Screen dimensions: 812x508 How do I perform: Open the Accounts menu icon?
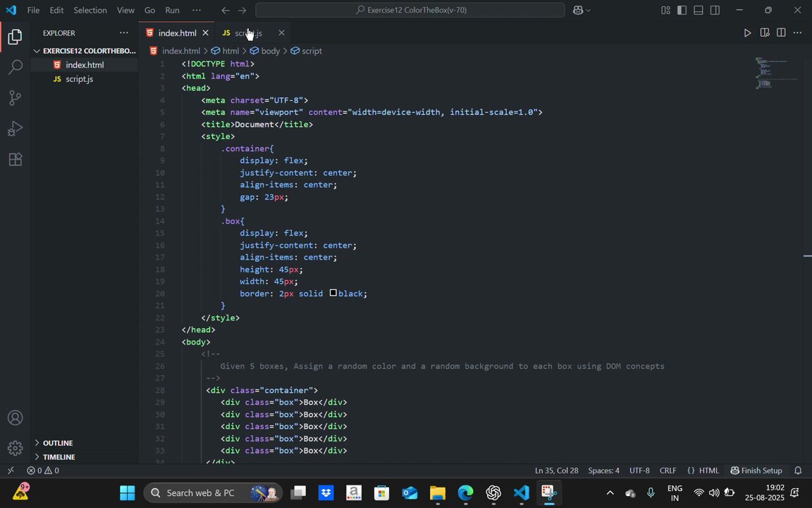(15, 417)
